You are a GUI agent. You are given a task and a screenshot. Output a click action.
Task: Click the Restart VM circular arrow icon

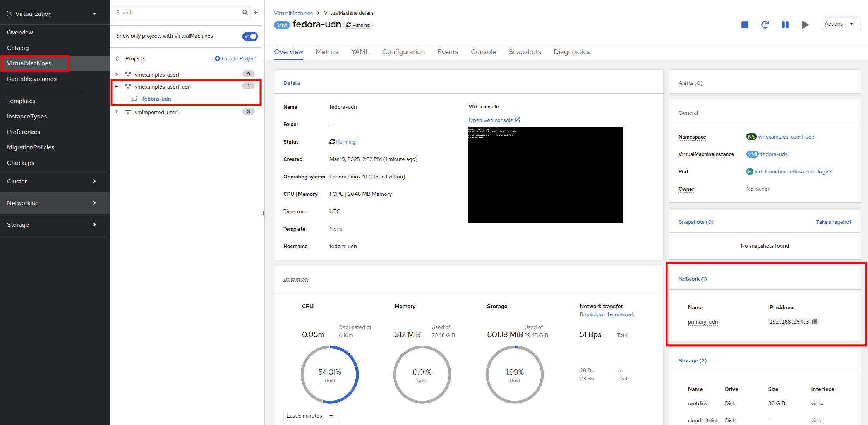(x=765, y=25)
